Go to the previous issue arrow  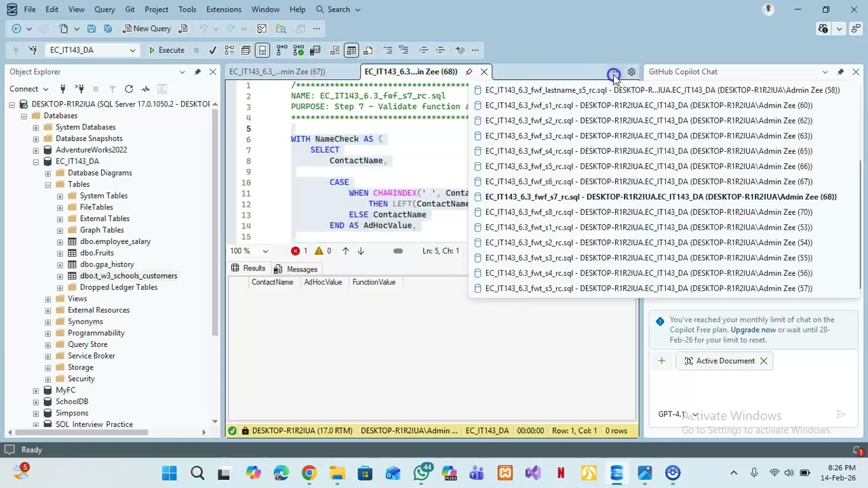tap(345, 251)
